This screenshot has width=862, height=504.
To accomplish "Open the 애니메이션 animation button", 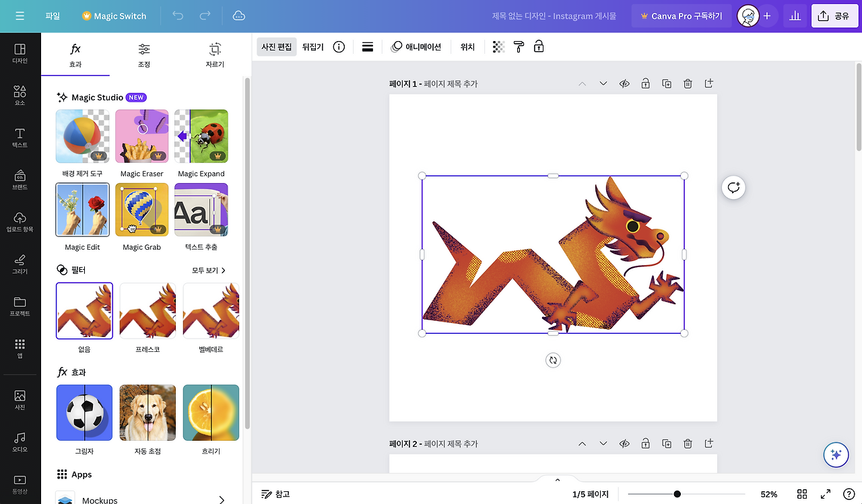I will click(416, 47).
